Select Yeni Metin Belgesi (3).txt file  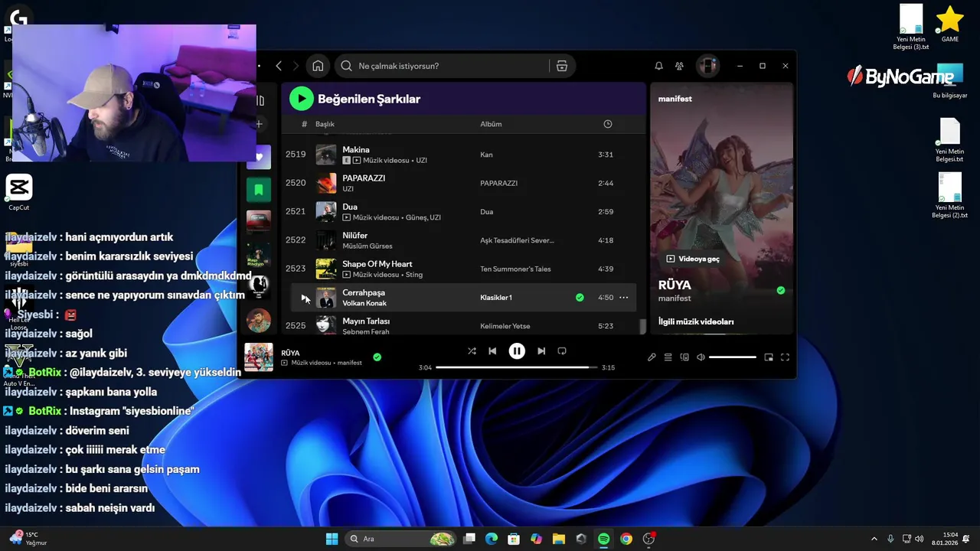[911, 27]
